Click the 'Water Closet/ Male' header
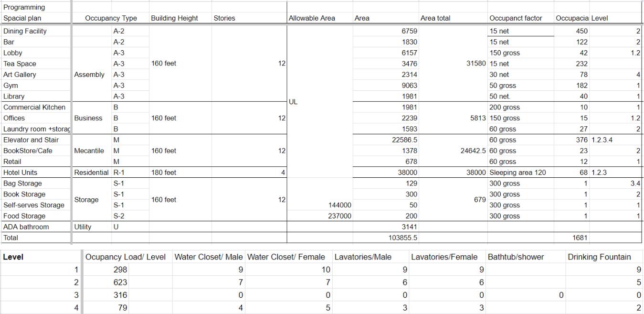Image resolution: width=644 pixels, height=314 pixels. point(209,257)
